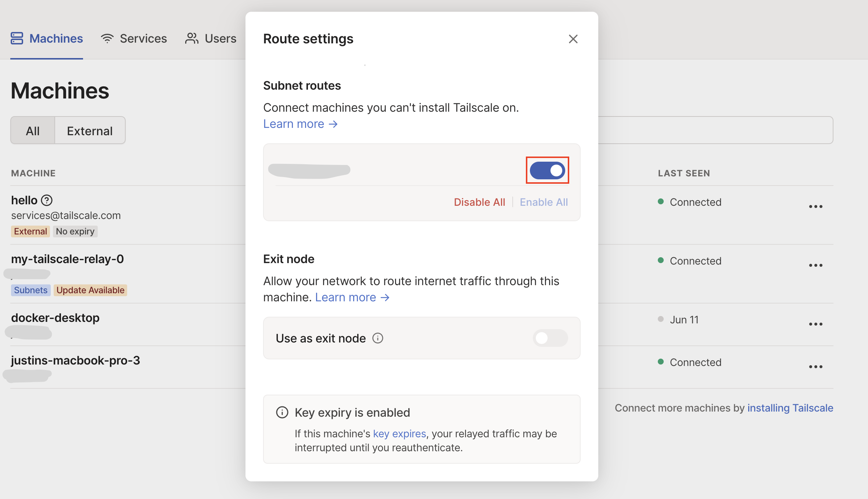Click the Users people icon

(191, 38)
